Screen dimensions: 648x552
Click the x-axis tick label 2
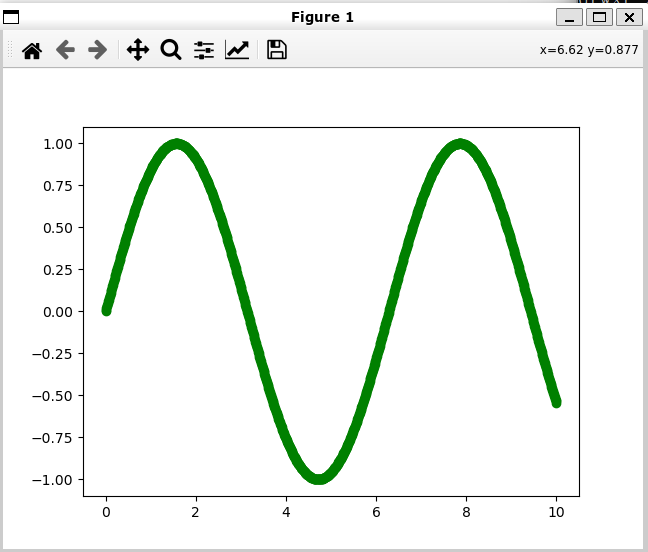pyautogui.click(x=196, y=512)
